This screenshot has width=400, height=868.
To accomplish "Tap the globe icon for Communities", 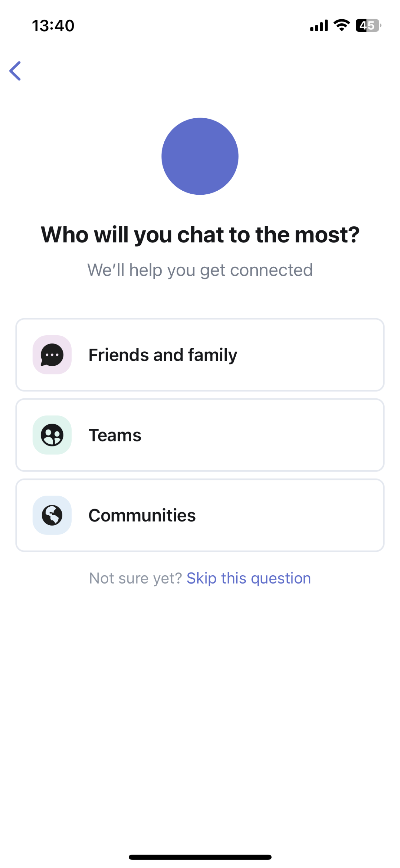I will click(x=52, y=515).
